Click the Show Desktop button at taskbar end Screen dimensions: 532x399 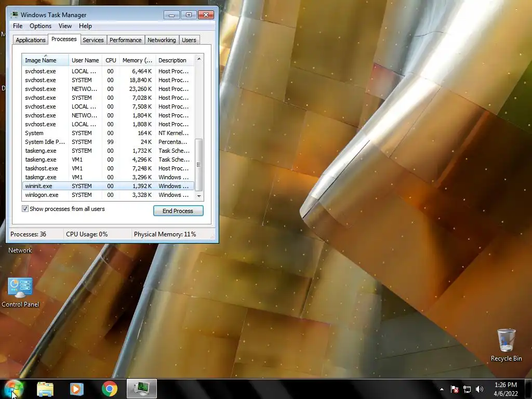[528, 389]
